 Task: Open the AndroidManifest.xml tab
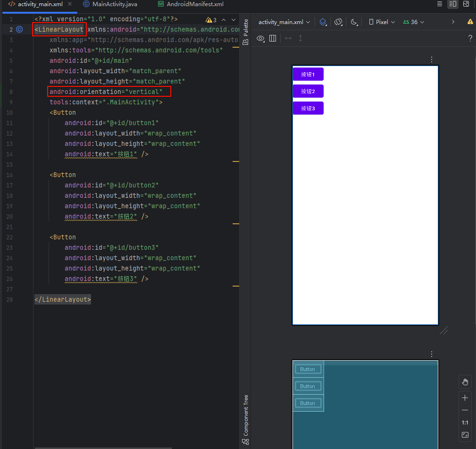(191, 4)
